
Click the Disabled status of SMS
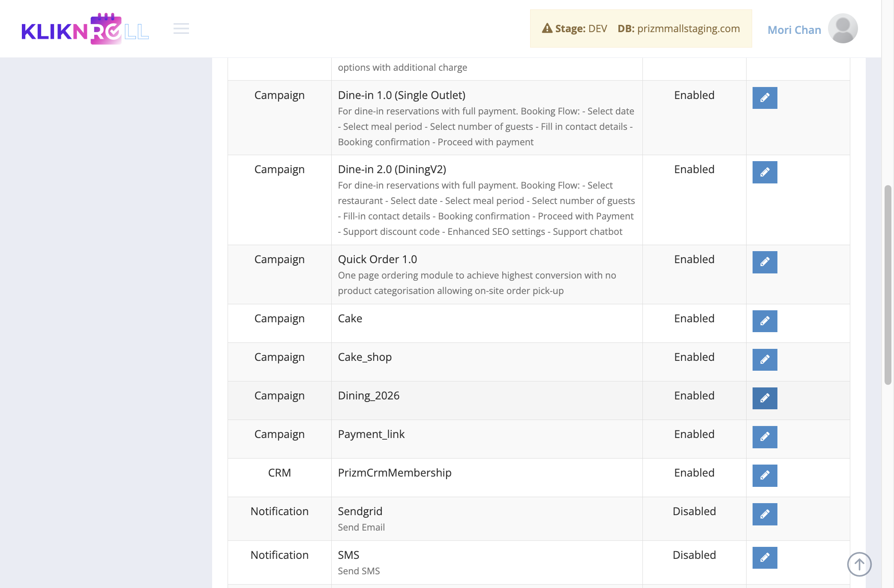pos(694,555)
